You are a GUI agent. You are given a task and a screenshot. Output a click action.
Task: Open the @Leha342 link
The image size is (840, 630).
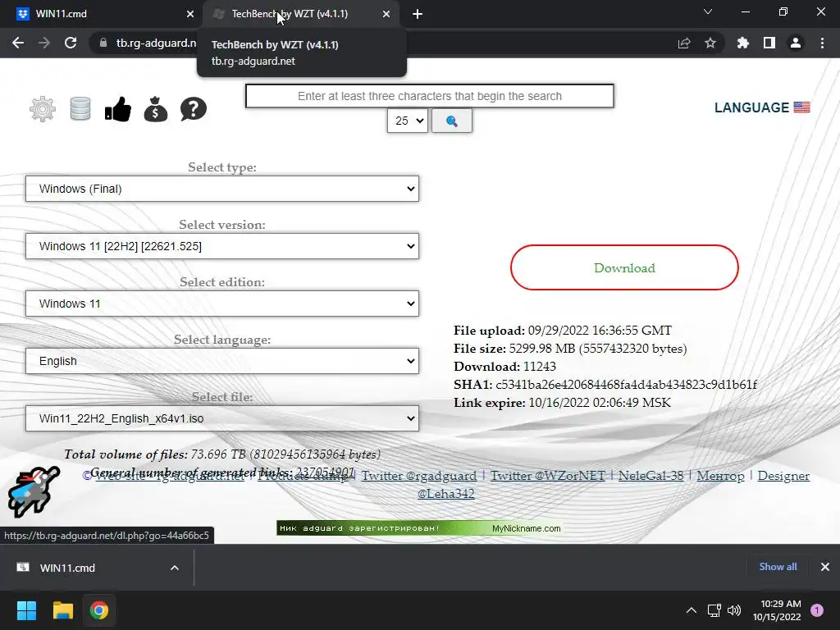pos(445,493)
